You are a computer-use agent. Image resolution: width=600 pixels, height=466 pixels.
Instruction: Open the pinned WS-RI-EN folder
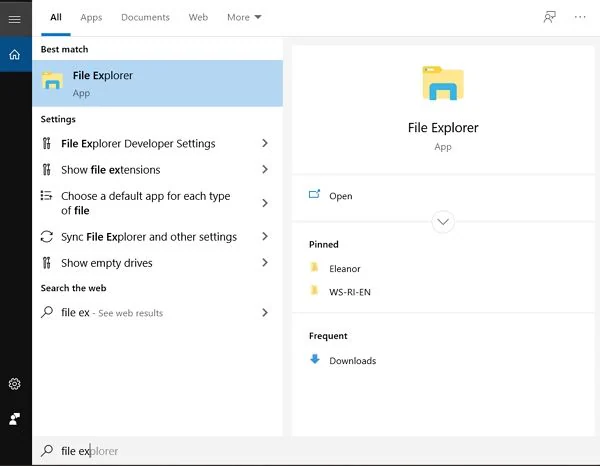pos(350,292)
